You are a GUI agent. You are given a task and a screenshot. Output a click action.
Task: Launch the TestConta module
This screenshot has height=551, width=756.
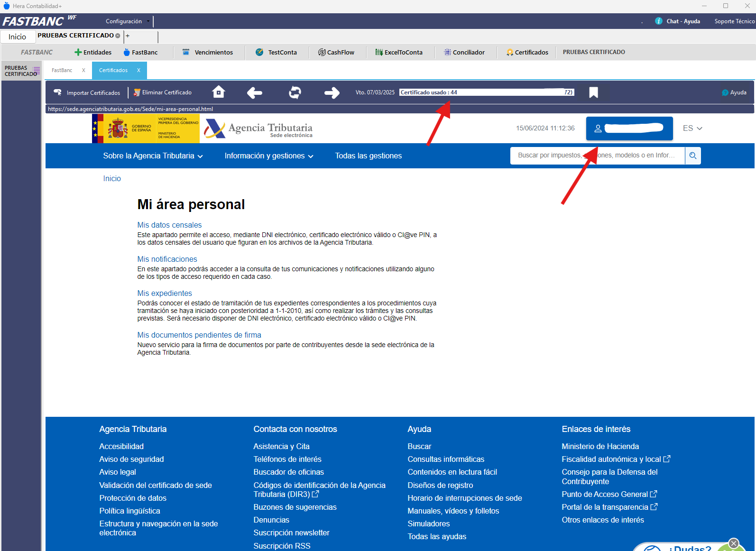pyautogui.click(x=276, y=52)
